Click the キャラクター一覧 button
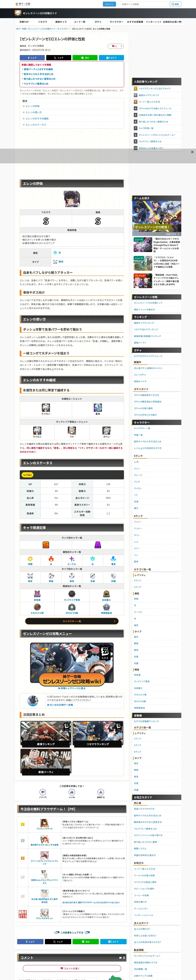Viewport: 196px width, 980px height. point(72,621)
